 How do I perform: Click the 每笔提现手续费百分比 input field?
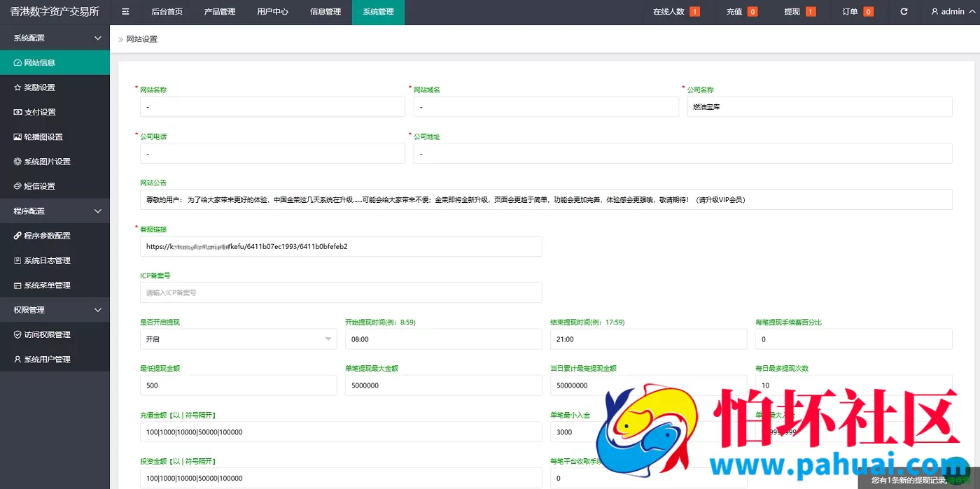tap(854, 339)
